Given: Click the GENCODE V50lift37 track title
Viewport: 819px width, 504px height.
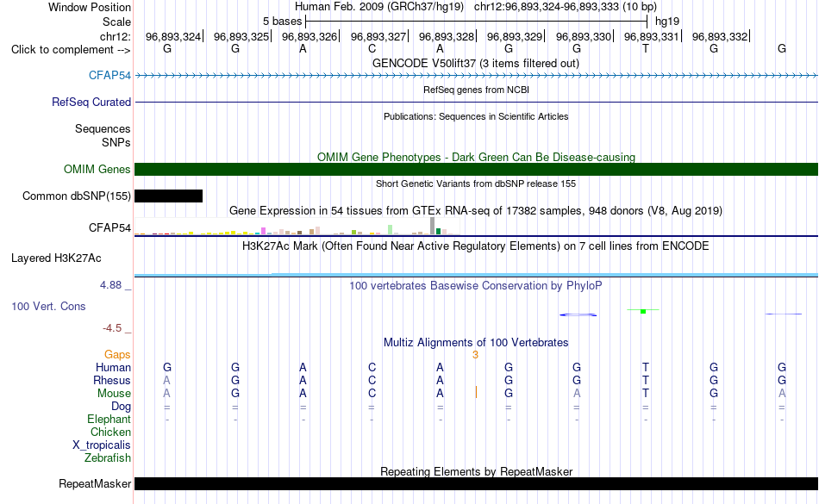Looking at the screenshot, I should (x=475, y=63).
